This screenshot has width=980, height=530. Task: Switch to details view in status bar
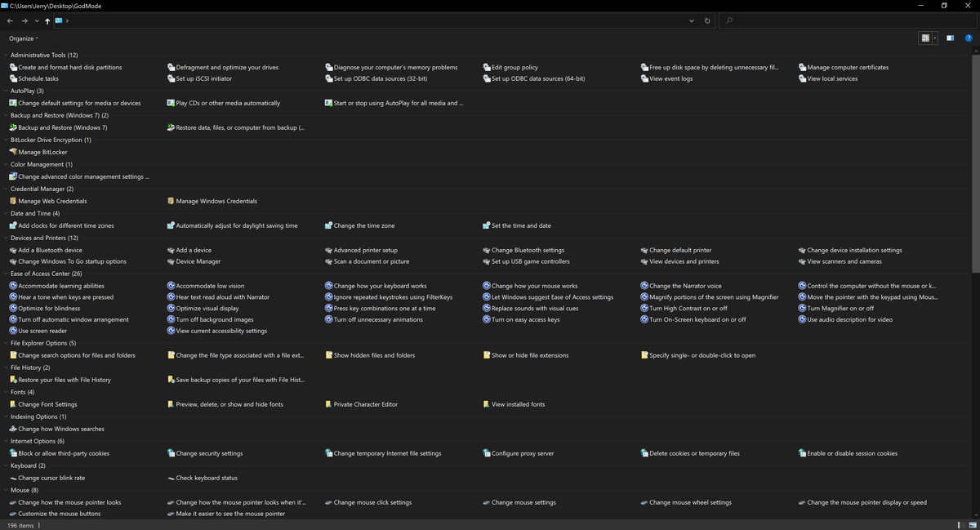tap(961, 525)
